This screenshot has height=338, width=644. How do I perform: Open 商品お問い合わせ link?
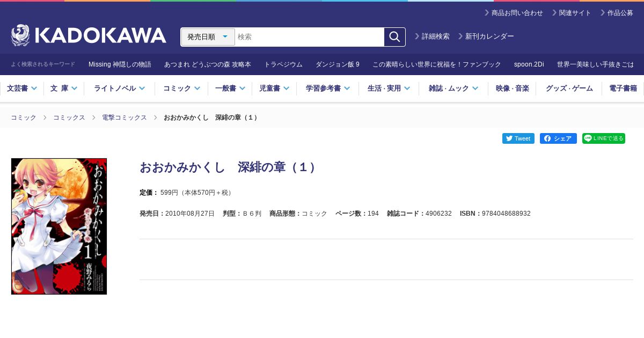tap(514, 13)
